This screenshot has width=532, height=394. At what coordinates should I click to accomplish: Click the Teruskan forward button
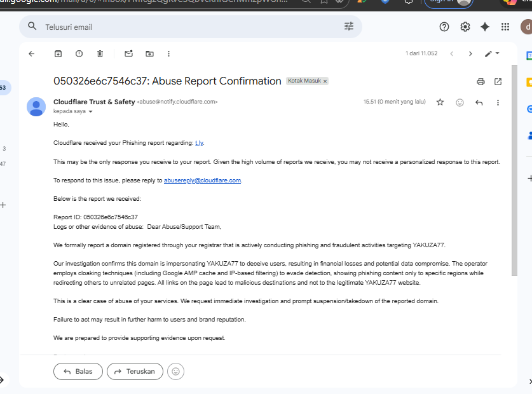(x=135, y=371)
